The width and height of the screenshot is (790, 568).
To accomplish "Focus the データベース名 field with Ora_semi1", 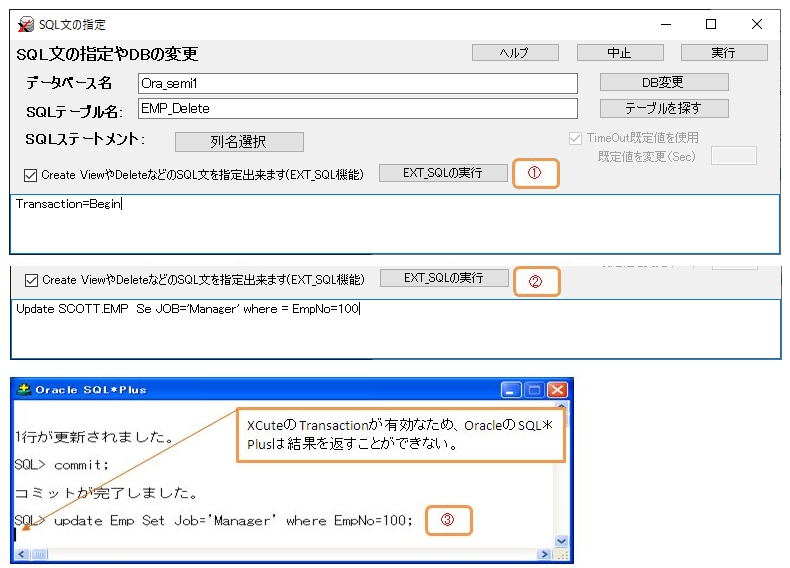I will click(358, 83).
